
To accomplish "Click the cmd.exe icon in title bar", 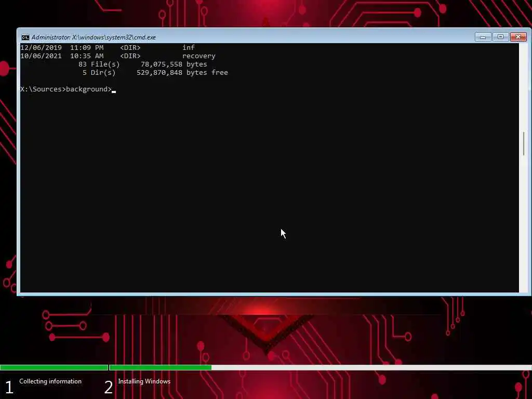I will coord(25,37).
